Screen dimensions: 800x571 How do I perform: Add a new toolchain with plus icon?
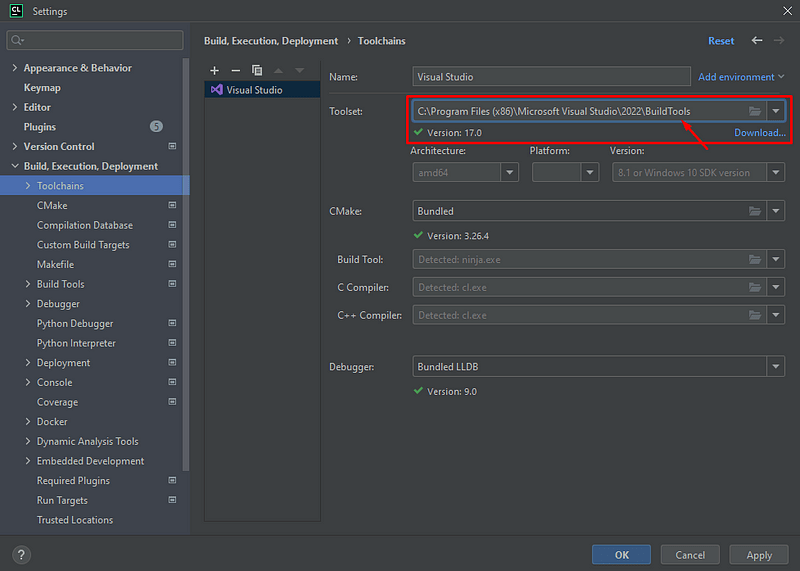(214, 70)
